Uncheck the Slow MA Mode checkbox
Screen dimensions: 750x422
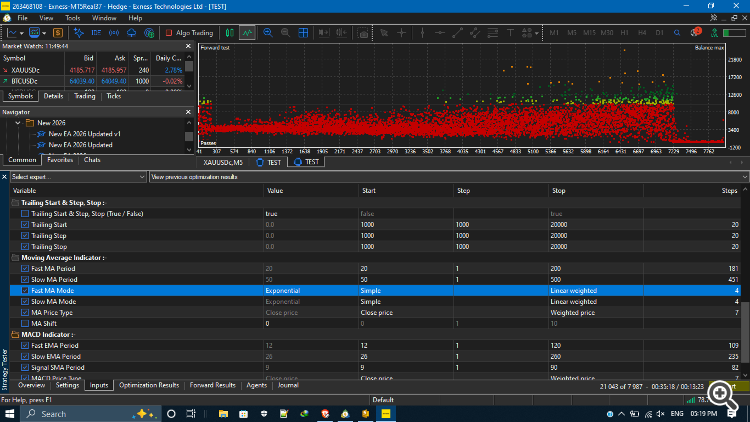(25, 302)
